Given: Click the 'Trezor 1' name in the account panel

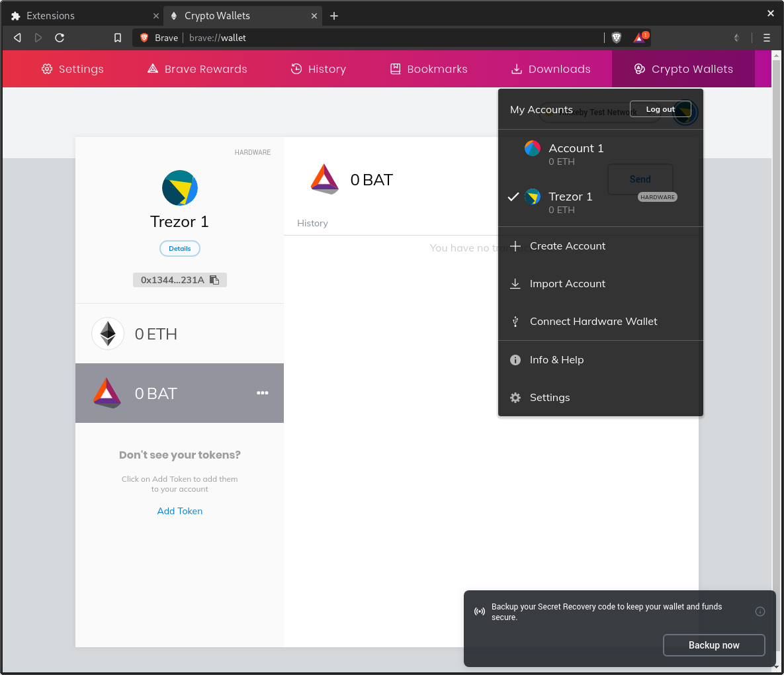Looking at the screenshot, I should 179,222.
